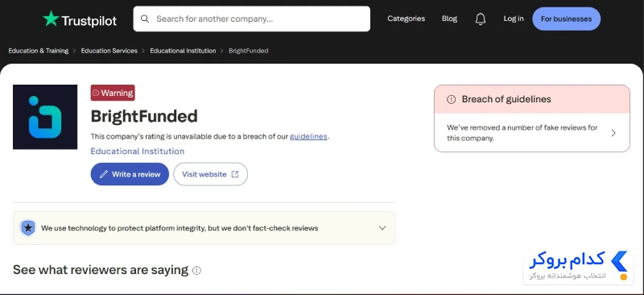Click the shield star integrity icon

click(28, 228)
